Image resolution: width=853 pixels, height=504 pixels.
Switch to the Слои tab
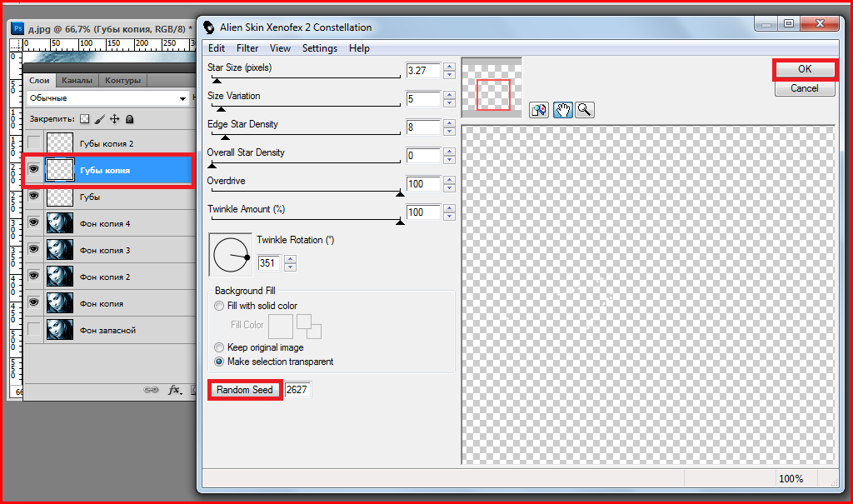pos(39,80)
